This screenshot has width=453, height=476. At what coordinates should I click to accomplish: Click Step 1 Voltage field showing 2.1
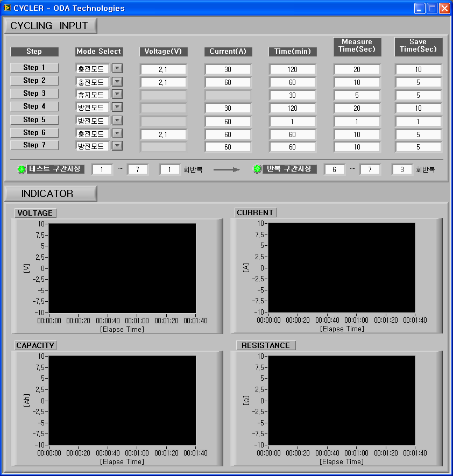pyautogui.click(x=164, y=69)
